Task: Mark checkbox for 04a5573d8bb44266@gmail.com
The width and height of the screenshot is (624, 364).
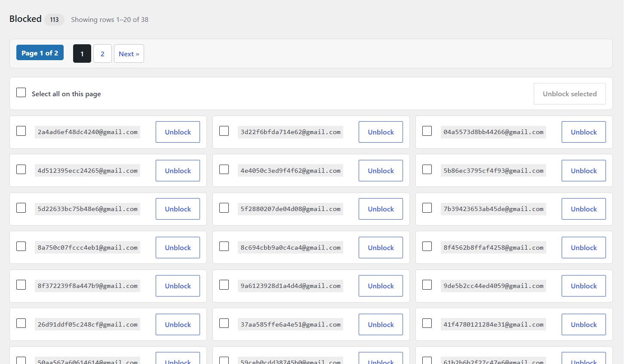Action: pyautogui.click(x=427, y=131)
